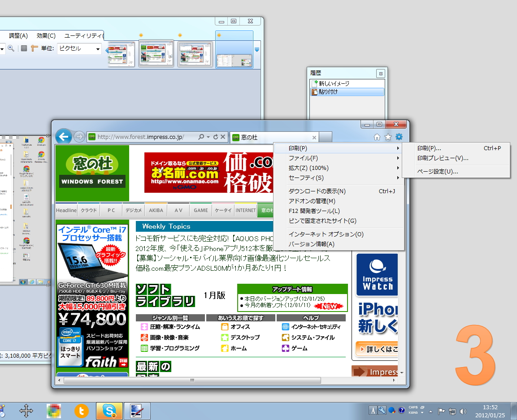Expand the 拡大(Z) (100%) menu entry
The height and width of the screenshot is (420, 517).
click(x=339, y=168)
